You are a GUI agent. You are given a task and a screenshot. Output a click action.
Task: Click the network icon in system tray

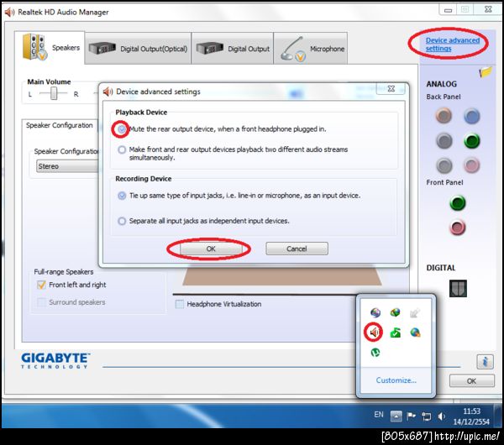click(426, 416)
